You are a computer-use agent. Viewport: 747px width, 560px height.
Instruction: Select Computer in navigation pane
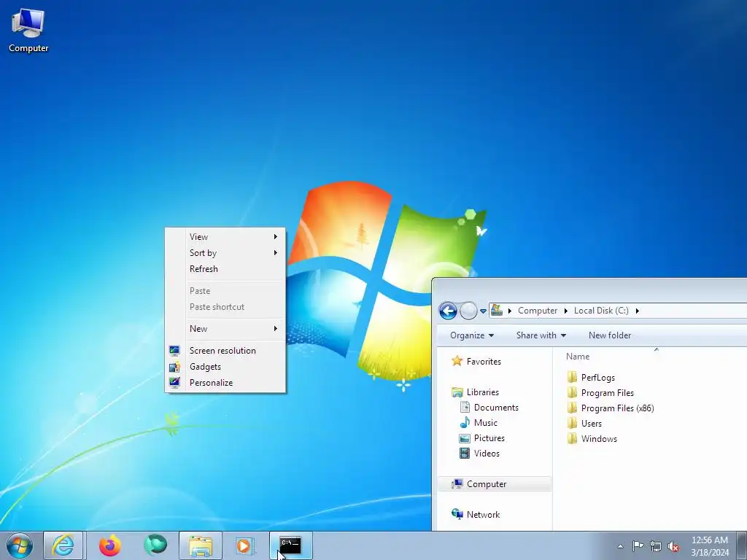point(495,484)
